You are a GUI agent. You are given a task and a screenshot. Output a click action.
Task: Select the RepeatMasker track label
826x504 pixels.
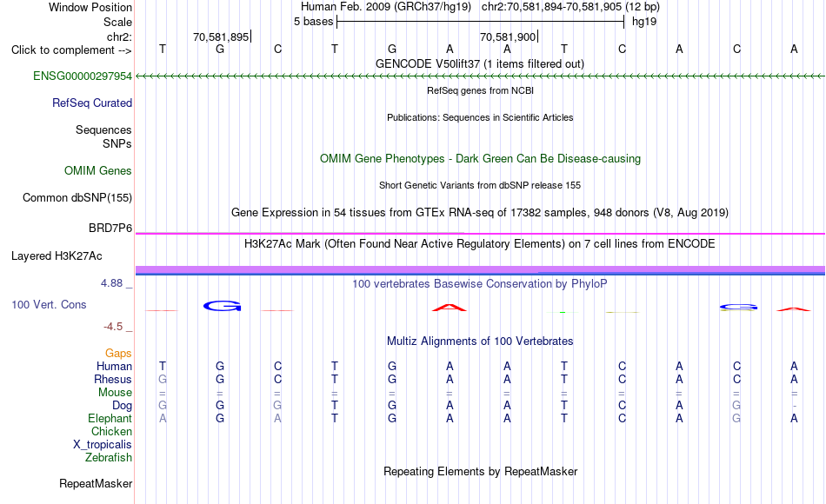click(96, 483)
